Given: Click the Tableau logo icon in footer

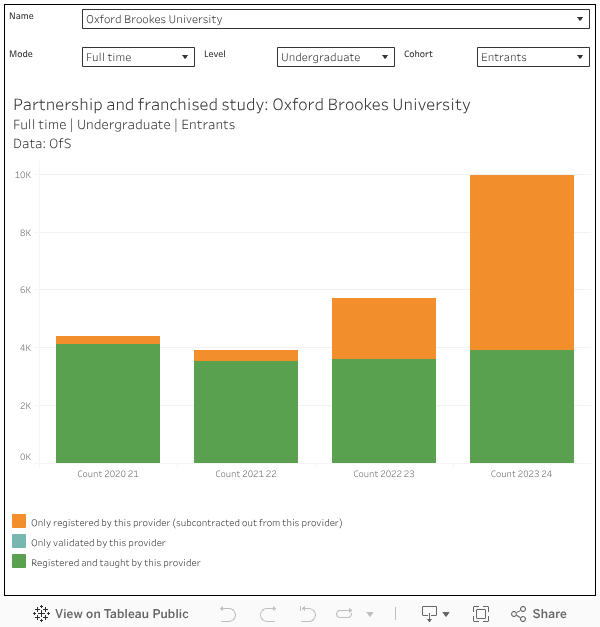Looking at the screenshot, I should pos(42,614).
